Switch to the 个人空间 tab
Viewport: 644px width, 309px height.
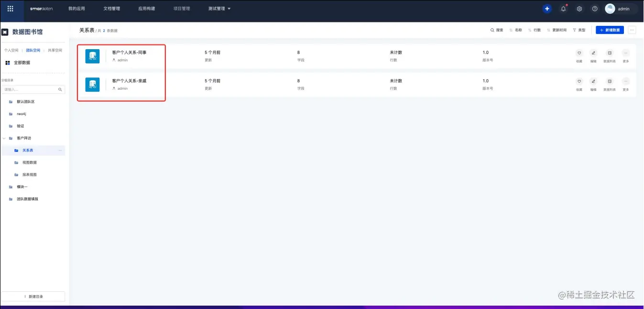pos(11,50)
